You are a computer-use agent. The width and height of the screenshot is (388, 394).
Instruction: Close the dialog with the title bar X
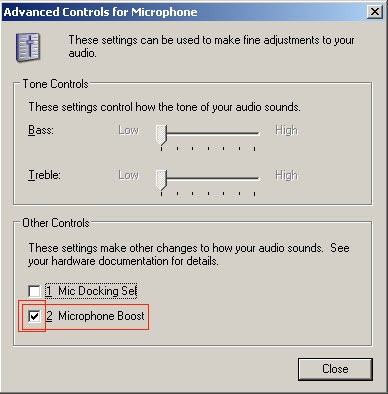point(375,12)
